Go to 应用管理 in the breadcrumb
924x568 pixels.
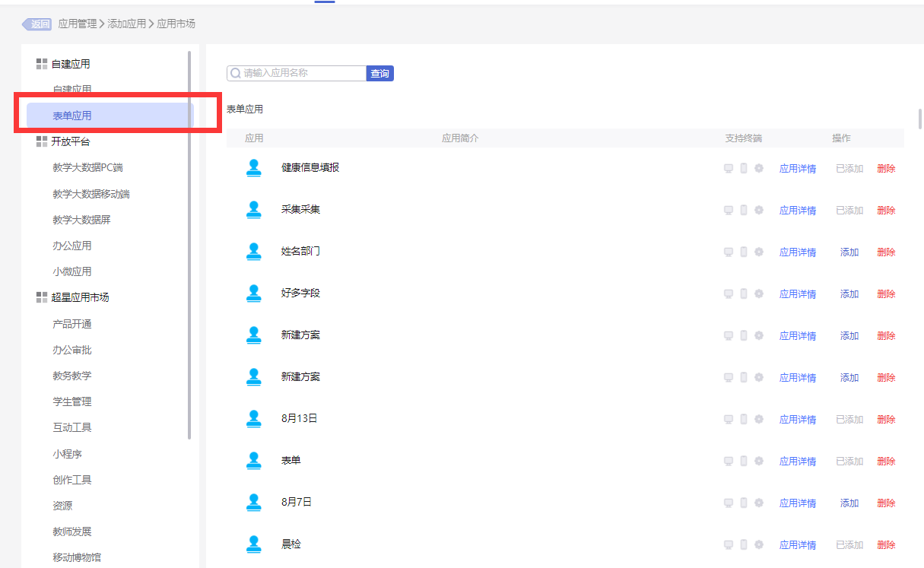(x=78, y=24)
